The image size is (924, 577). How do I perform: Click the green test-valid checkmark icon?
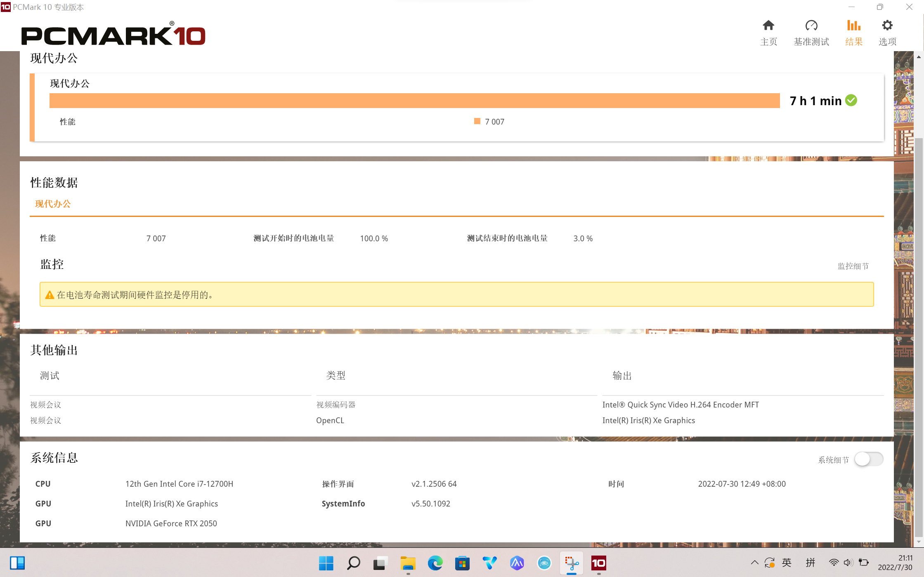[851, 100]
